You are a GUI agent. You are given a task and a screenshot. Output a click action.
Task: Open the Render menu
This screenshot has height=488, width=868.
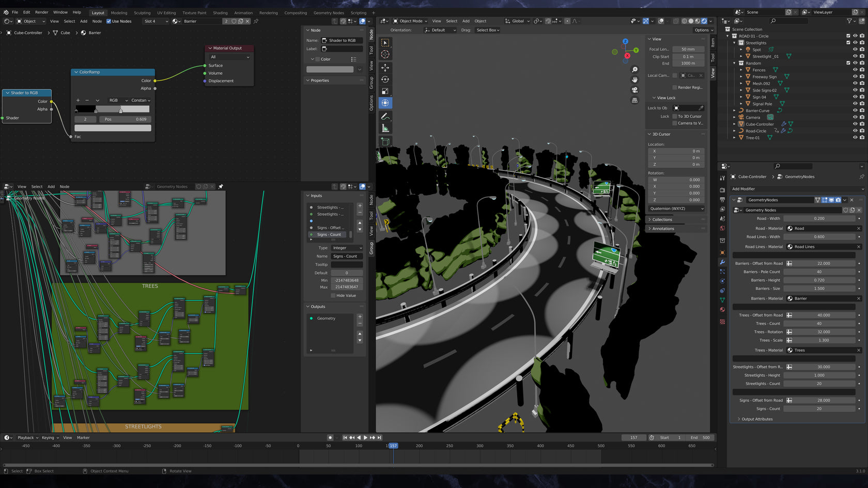(x=41, y=12)
